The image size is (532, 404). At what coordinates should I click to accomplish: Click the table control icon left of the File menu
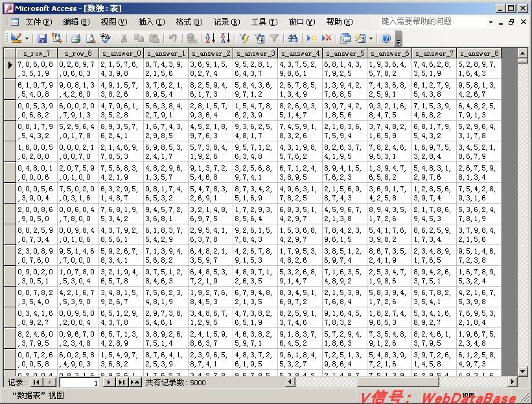[x=15, y=22]
